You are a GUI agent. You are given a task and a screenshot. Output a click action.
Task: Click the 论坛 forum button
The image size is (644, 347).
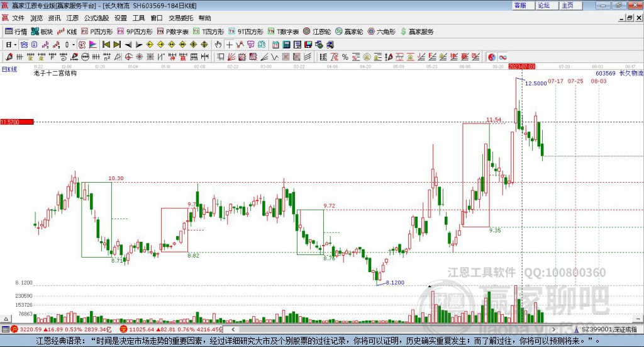pos(547,5)
